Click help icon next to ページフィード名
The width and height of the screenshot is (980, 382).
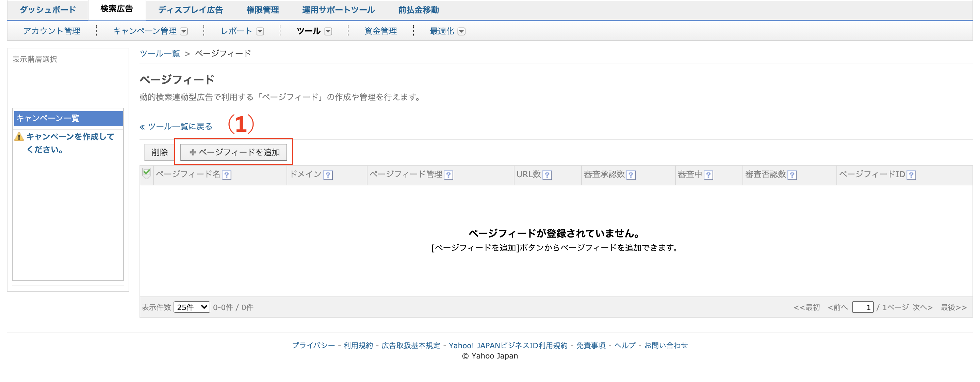tap(227, 175)
